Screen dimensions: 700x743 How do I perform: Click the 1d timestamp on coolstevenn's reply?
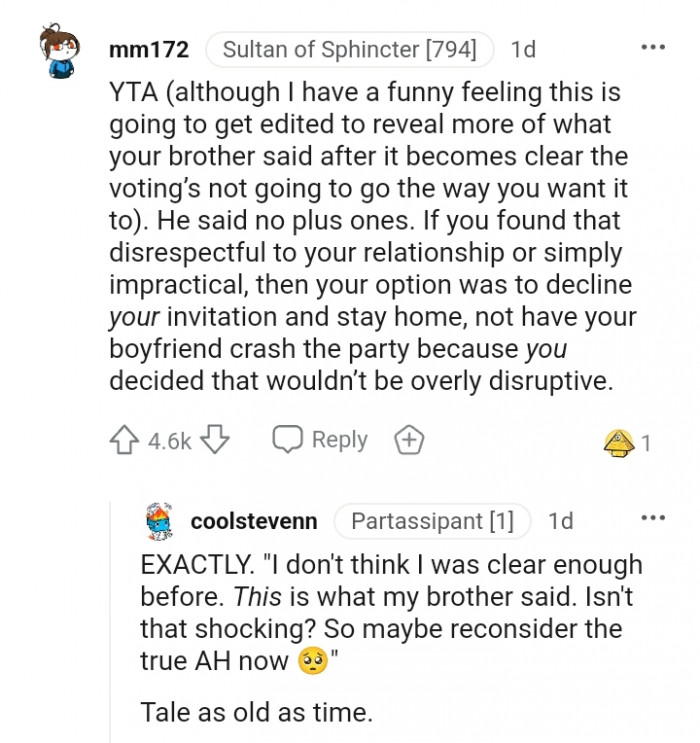coord(561,521)
